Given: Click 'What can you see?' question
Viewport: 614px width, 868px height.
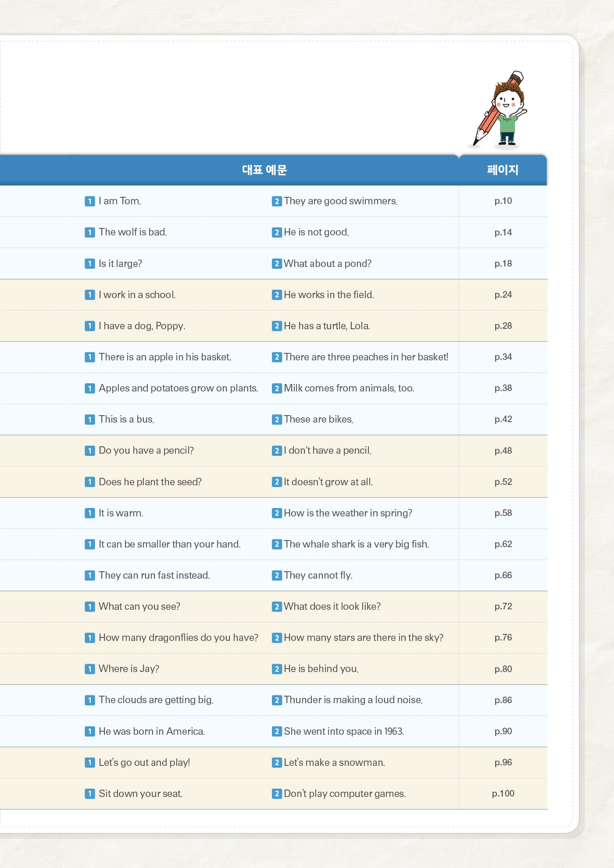Looking at the screenshot, I should tap(139, 606).
